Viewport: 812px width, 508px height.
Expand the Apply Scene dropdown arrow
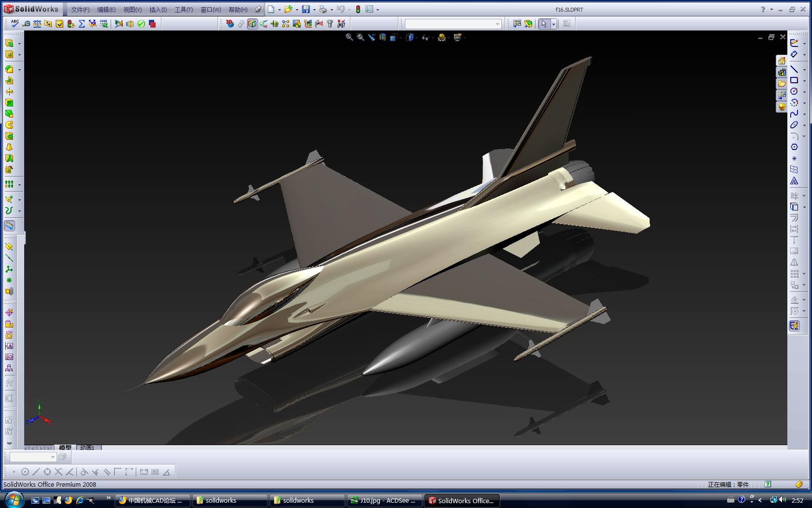(x=449, y=37)
